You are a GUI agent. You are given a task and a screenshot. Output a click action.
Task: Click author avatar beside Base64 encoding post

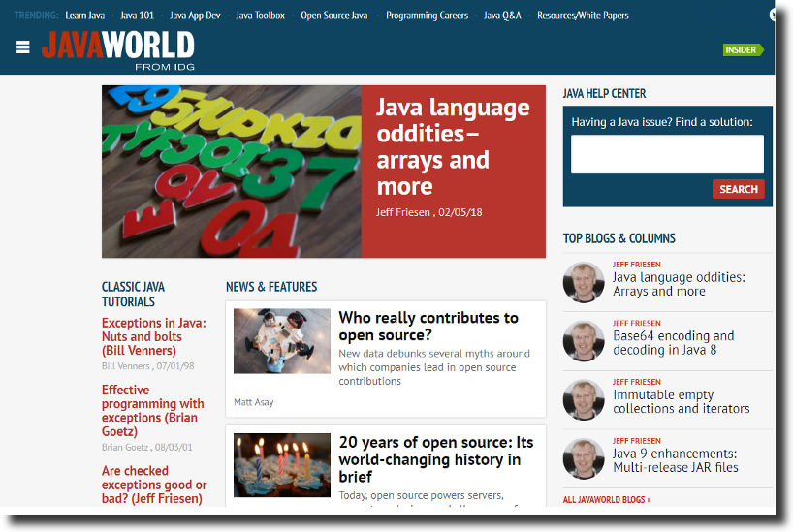[x=584, y=341]
